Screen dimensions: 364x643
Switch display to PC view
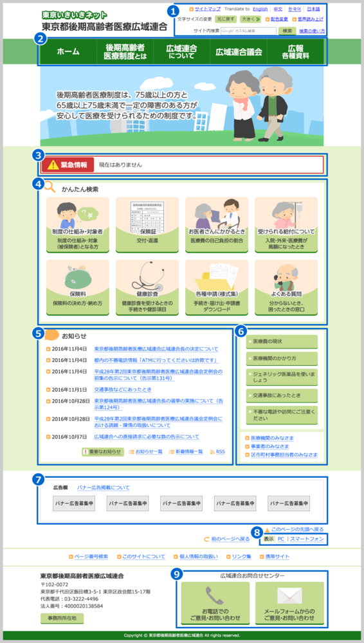(x=280, y=539)
